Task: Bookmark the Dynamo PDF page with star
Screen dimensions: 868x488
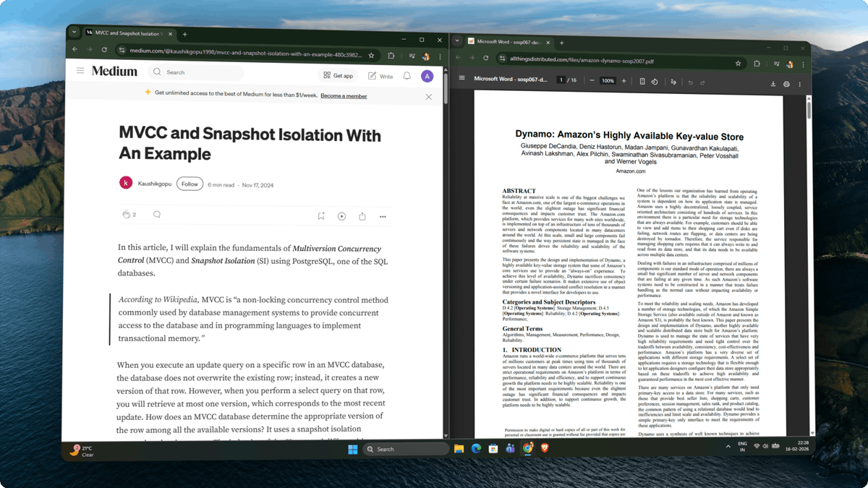Action: [738, 63]
